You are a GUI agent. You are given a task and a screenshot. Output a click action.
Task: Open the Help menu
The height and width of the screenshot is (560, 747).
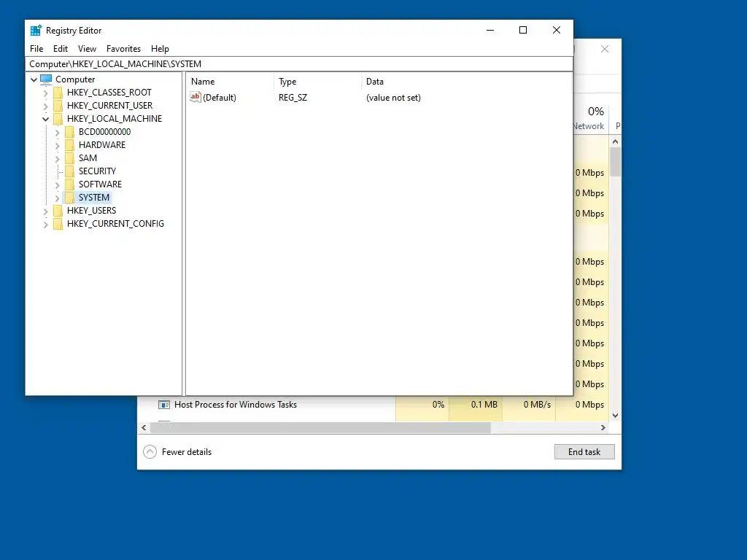160,49
